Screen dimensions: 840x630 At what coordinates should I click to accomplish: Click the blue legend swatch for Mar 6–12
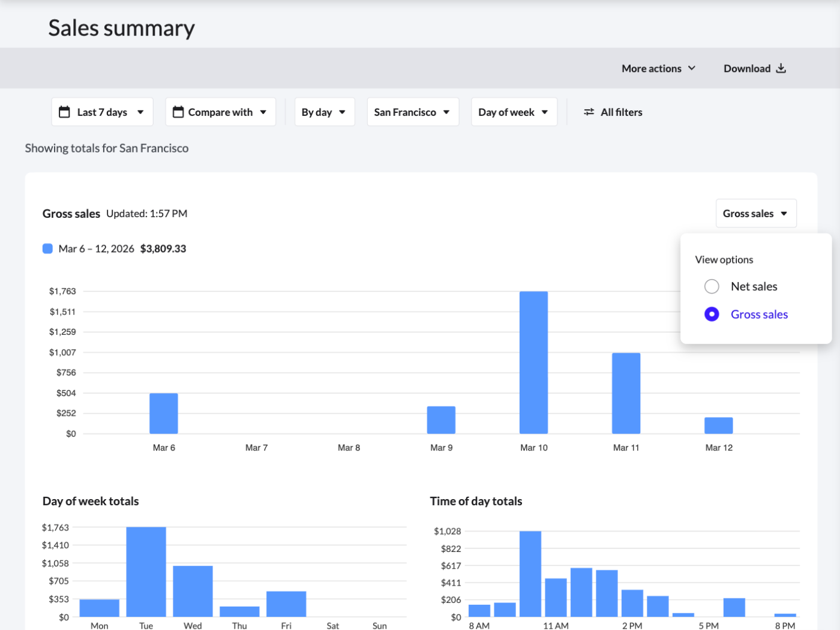pyautogui.click(x=47, y=248)
